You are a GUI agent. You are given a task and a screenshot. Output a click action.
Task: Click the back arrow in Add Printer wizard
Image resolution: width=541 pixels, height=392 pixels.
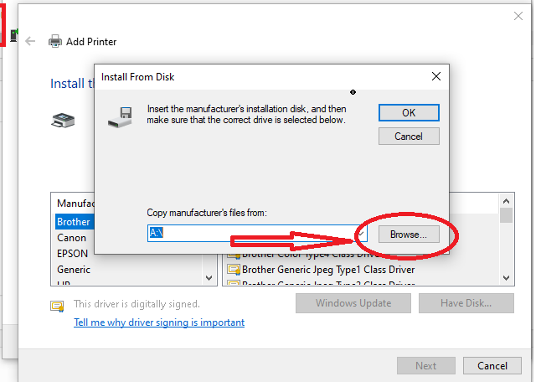point(31,41)
